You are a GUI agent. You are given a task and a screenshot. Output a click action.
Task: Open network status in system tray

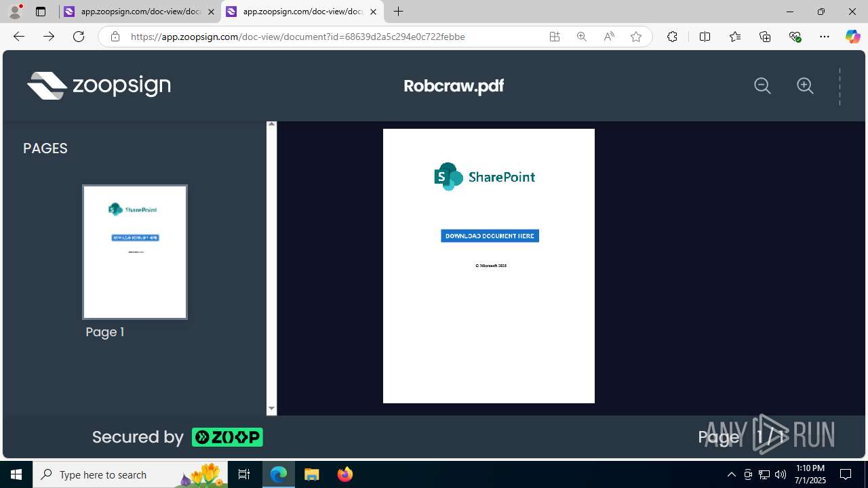tap(764, 474)
